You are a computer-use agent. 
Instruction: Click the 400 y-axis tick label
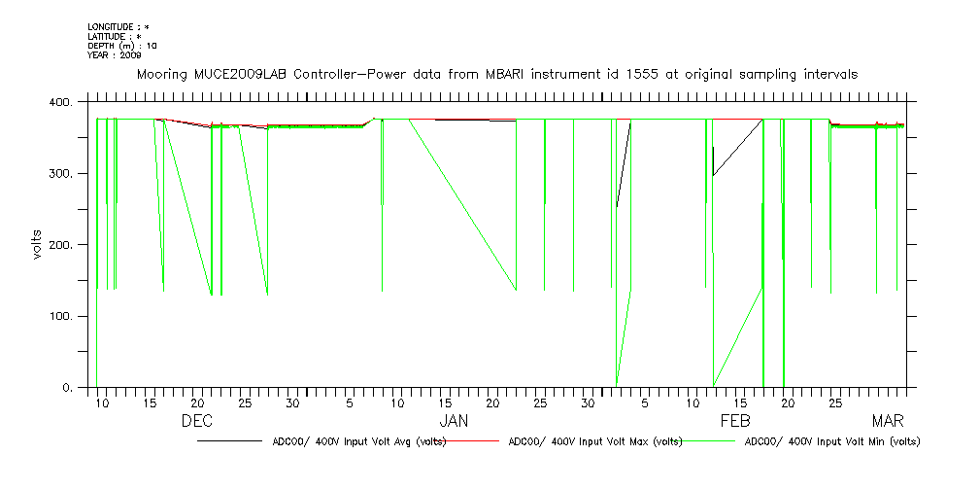pos(62,102)
